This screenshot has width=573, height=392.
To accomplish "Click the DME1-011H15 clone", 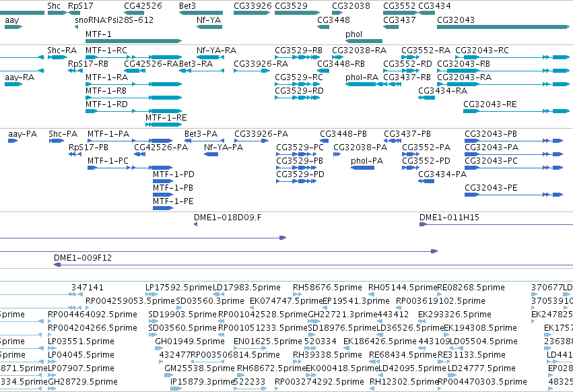I will (496, 224).
